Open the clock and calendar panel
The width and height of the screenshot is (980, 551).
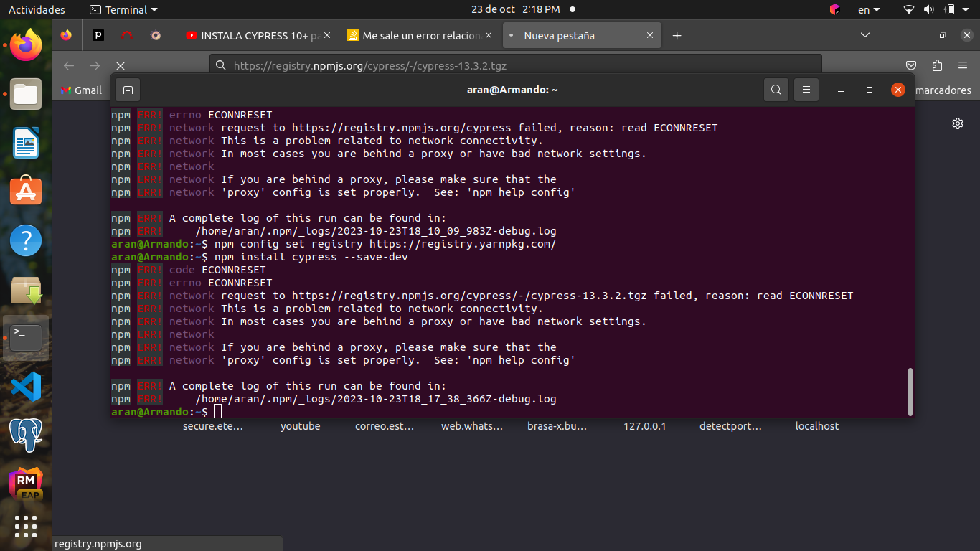(x=516, y=9)
